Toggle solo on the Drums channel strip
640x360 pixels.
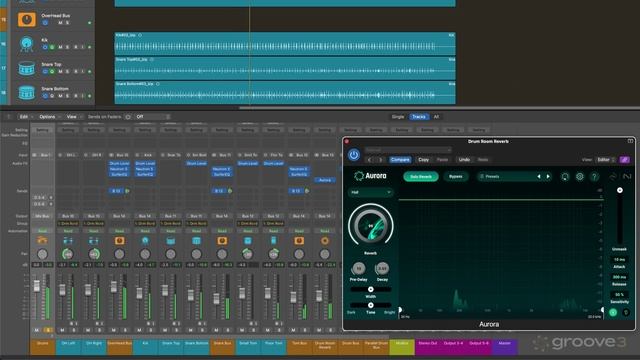(48, 330)
